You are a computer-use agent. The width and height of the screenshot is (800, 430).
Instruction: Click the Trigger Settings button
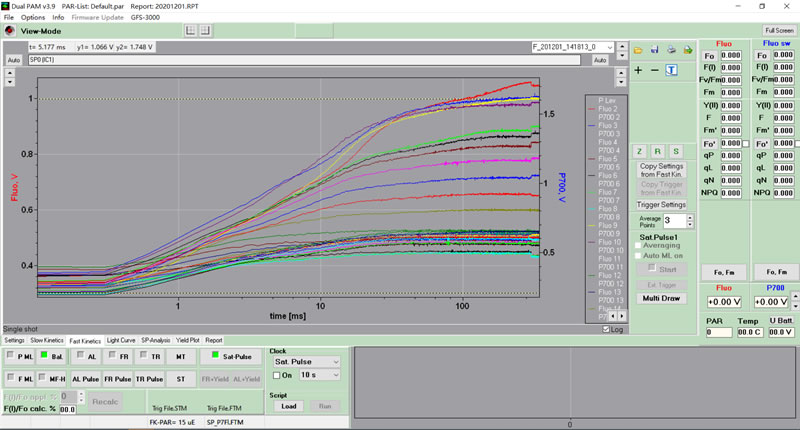[x=661, y=204]
